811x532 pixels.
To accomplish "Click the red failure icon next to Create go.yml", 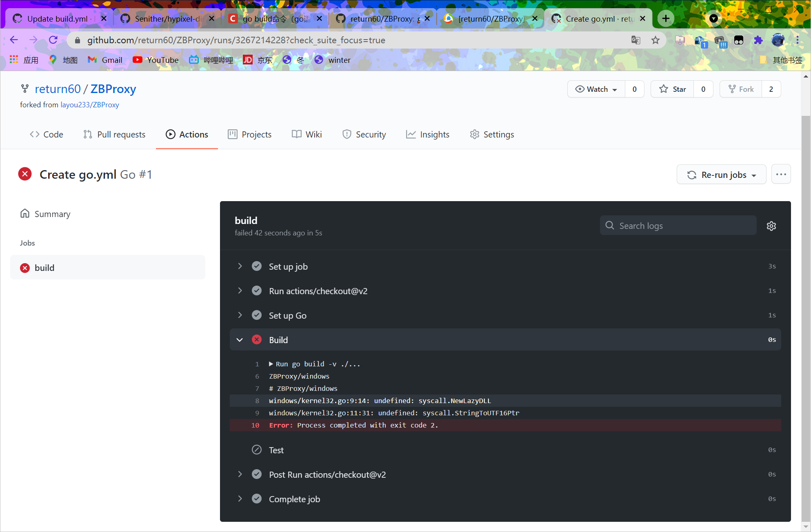I will click(25, 174).
